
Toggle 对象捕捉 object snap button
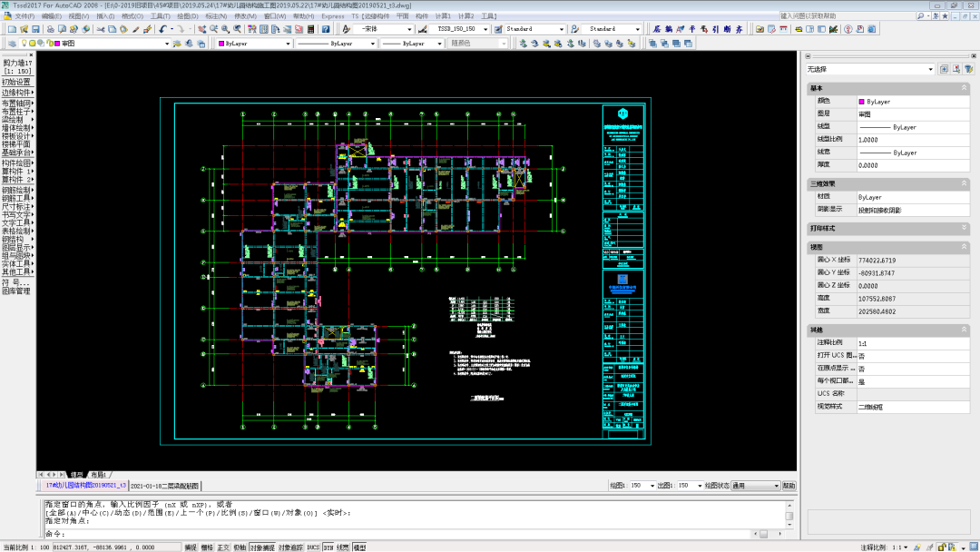(261, 547)
